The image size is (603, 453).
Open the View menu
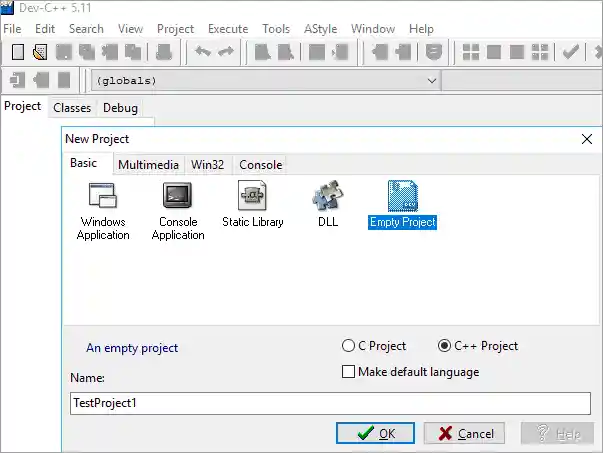coord(130,29)
